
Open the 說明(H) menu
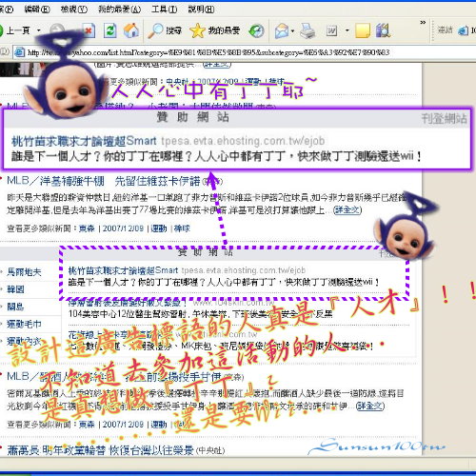[201, 10]
